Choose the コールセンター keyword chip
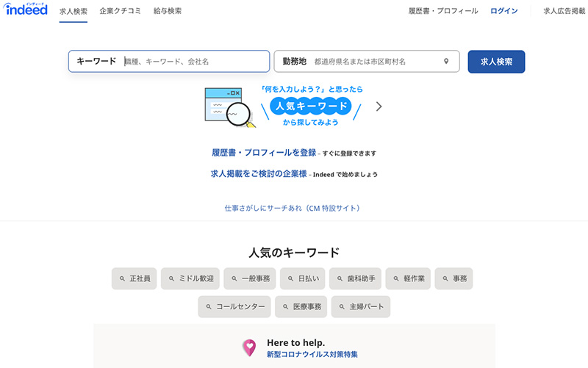Screen dimensions: 588x368 coord(234,307)
